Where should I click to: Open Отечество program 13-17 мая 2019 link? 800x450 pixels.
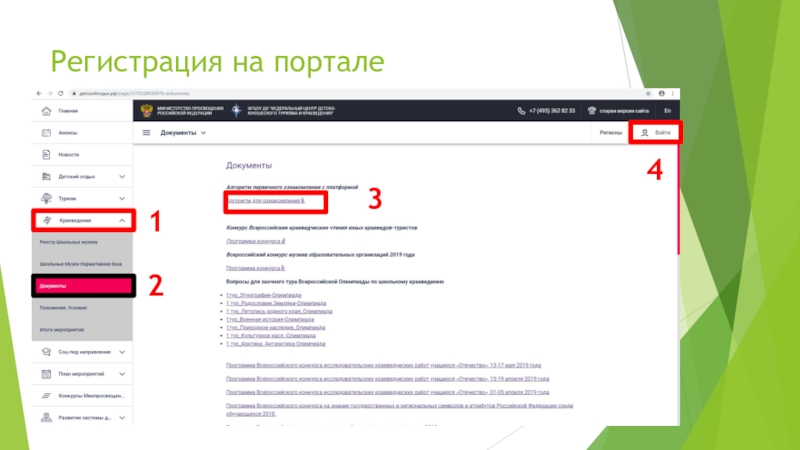pos(384,365)
